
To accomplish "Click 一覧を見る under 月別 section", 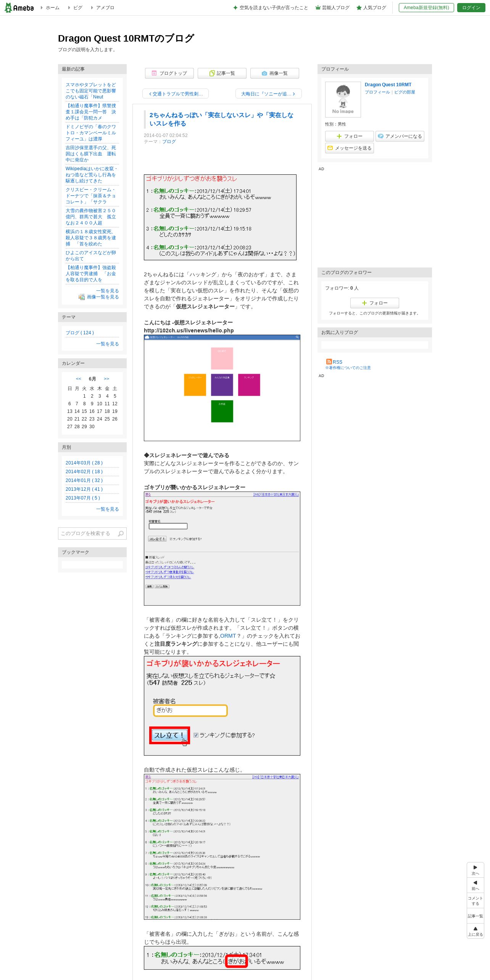I will click(108, 509).
